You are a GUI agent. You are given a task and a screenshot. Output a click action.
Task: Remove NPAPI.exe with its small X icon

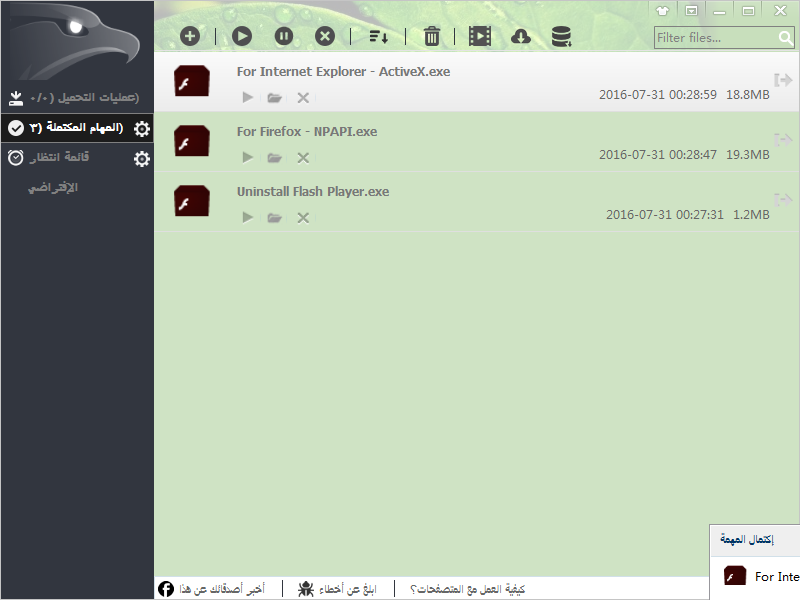pos(303,158)
